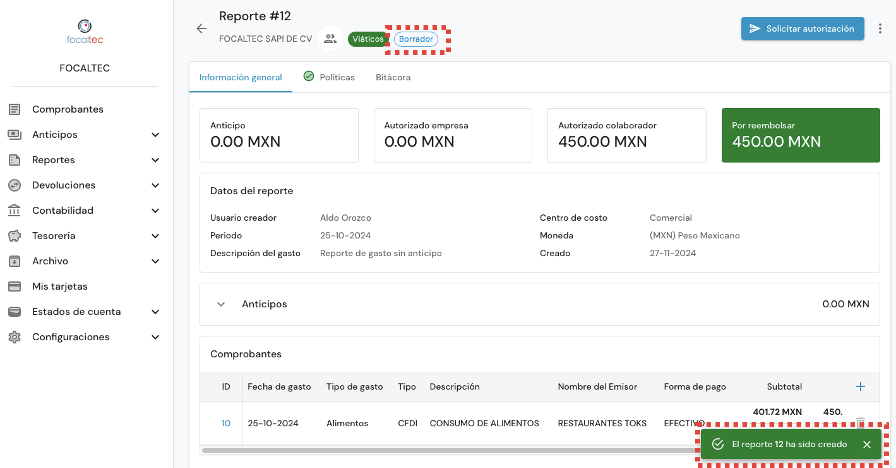Expand the Anticipos sidebar menu chevron
This screenshot has height=468, width=896.
155,135
